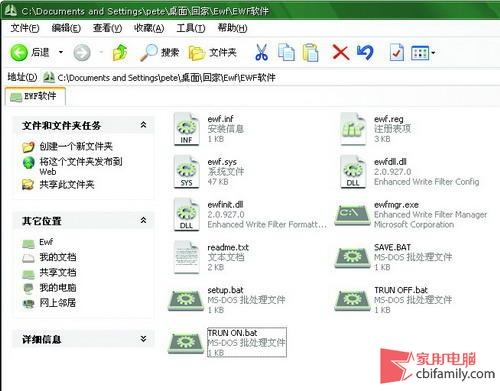Viewport: 500px width, 391px height.
Task: Collapse the 其它位置 panel
Action: point(143,220)
